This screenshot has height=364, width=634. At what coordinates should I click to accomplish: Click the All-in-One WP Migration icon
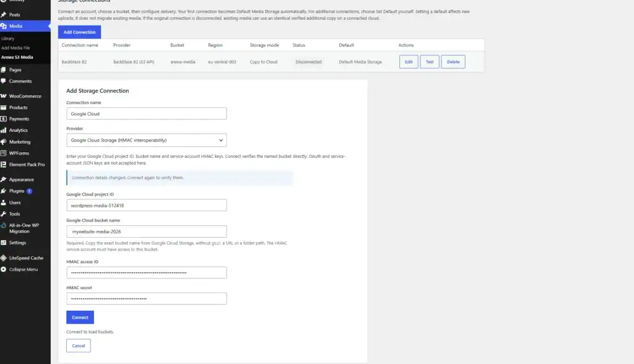[4, 225]
